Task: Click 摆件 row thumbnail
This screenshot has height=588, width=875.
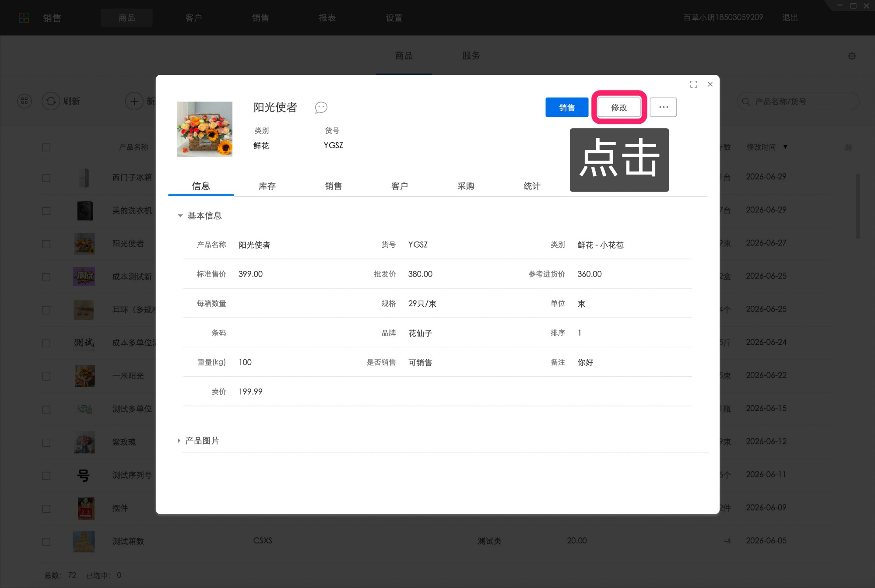Action: pos(86,508)
